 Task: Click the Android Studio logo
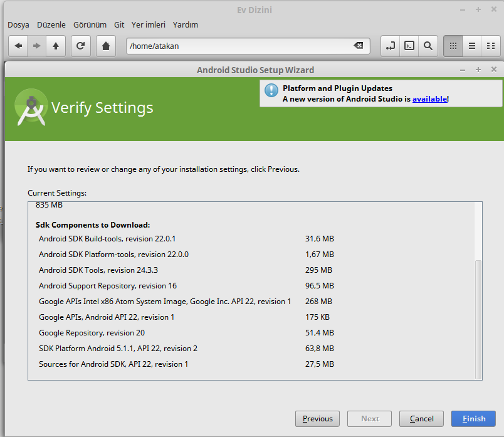31,107
